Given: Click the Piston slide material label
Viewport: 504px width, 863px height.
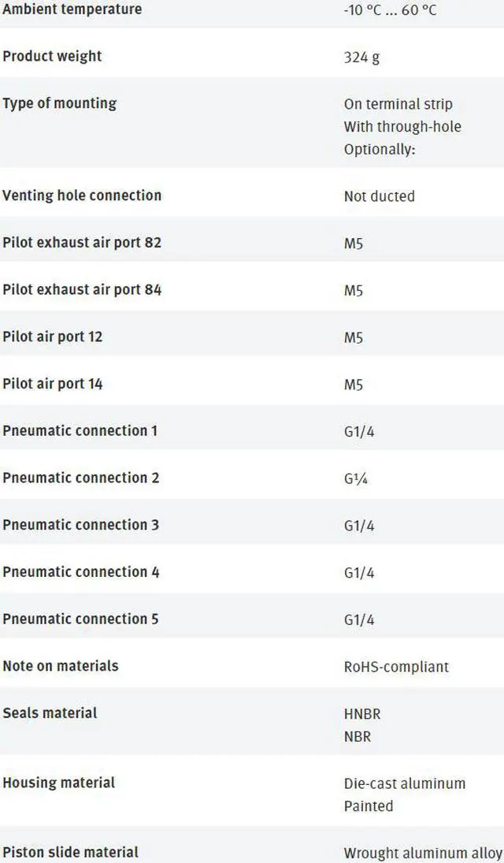Looking at the screenshot, I should coord(71,852).
